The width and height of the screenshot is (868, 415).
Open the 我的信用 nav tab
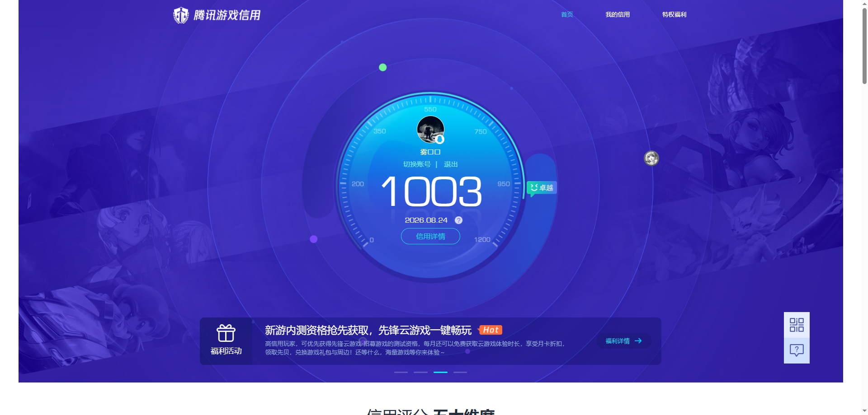pyautogui.click(x=618, y=14)
